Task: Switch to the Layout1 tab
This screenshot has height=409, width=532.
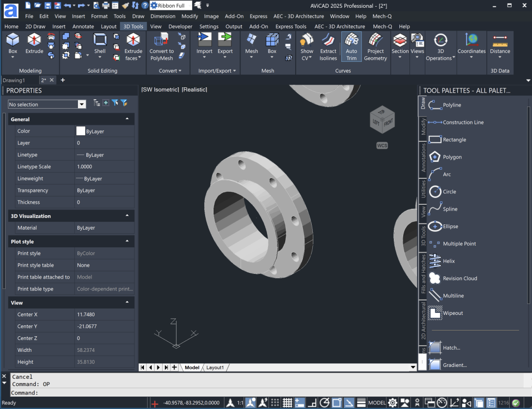Action: pos(215,367)
